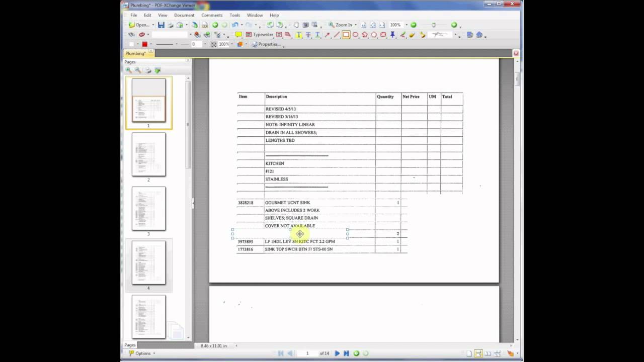Enable facing pages layout
Image resolution: width=644 pixels, height=362 pixels.
coord(488,353)
